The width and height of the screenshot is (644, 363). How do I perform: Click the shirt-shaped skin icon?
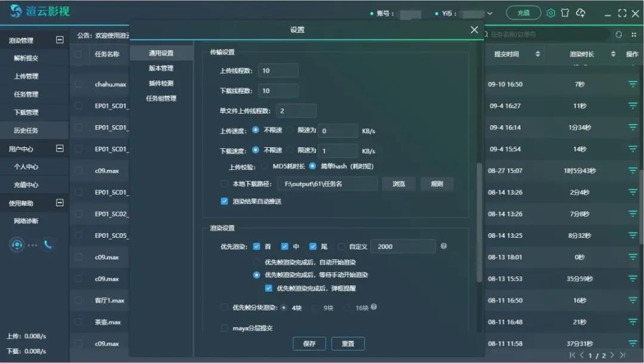pos(565,13)
